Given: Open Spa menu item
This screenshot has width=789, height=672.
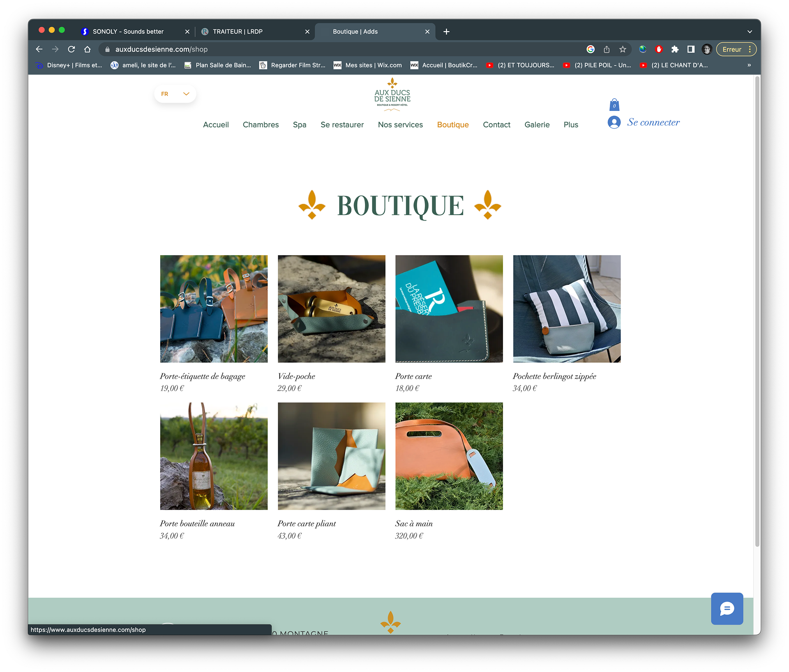Looking at the screenshot, I should tap(300, 125).
